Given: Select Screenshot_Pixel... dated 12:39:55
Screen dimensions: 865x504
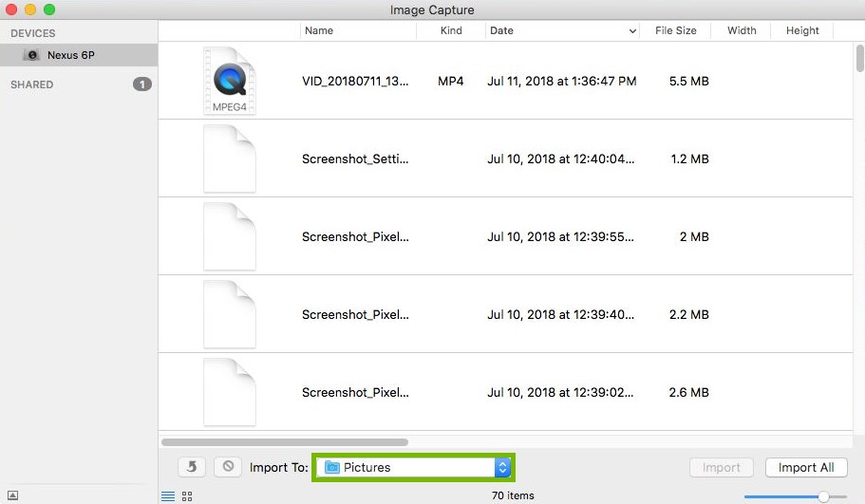Looking at the screenshot, I should [355, 236].
